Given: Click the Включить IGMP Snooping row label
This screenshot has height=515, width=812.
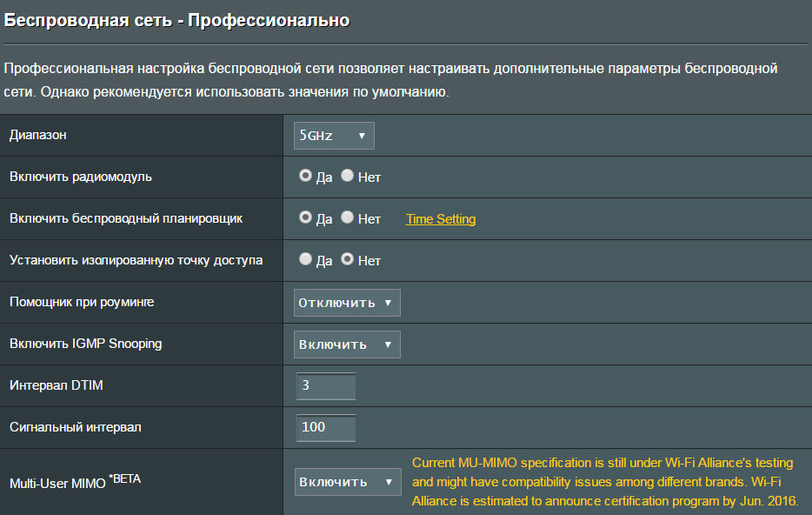Looking at the screenshot, I should pos(85,344).
